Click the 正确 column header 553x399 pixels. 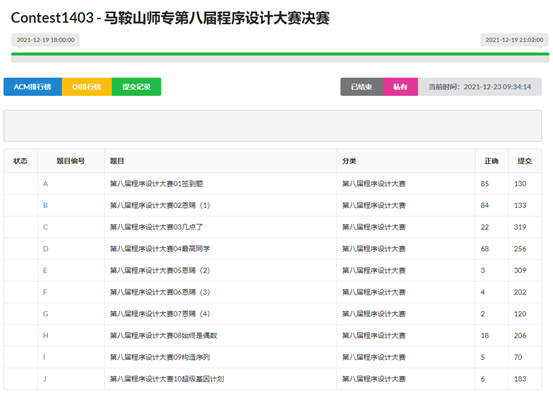click(x=491, y=161)
